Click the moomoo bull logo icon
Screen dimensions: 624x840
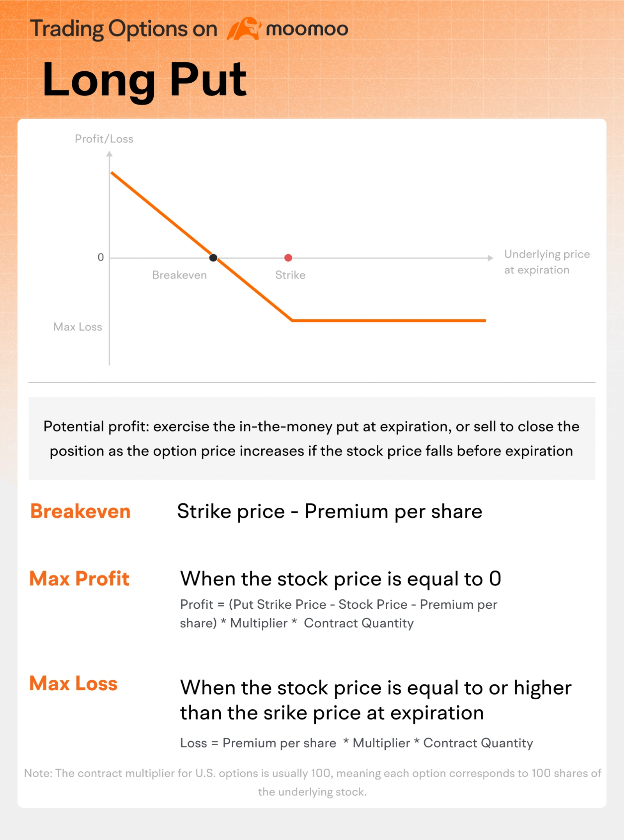244,28
